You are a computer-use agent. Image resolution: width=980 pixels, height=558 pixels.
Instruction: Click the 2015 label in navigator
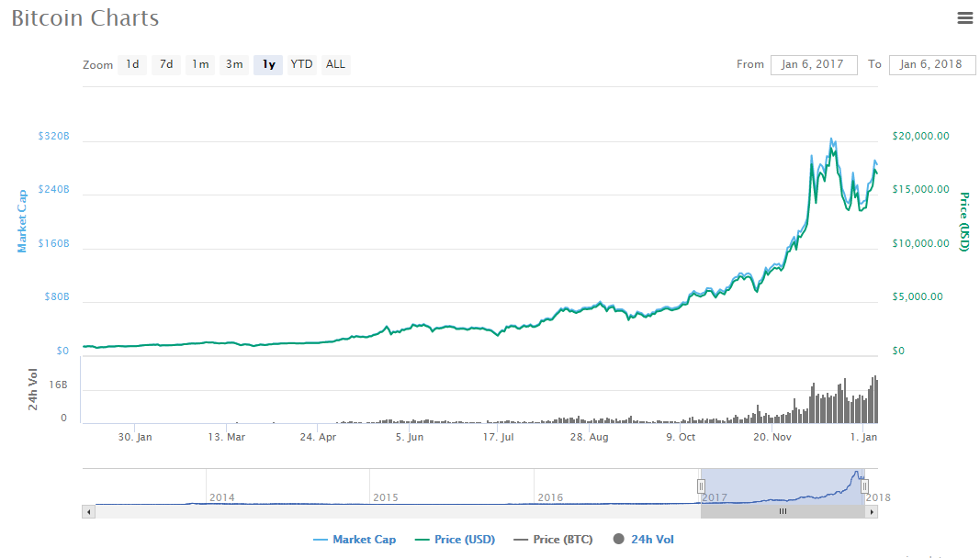pyautogui.click(x=386, y=497)
